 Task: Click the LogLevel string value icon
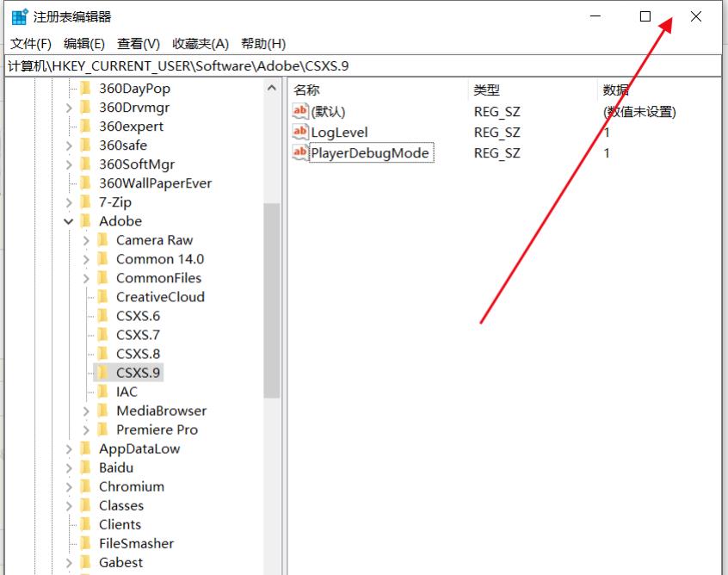[300, 133]
